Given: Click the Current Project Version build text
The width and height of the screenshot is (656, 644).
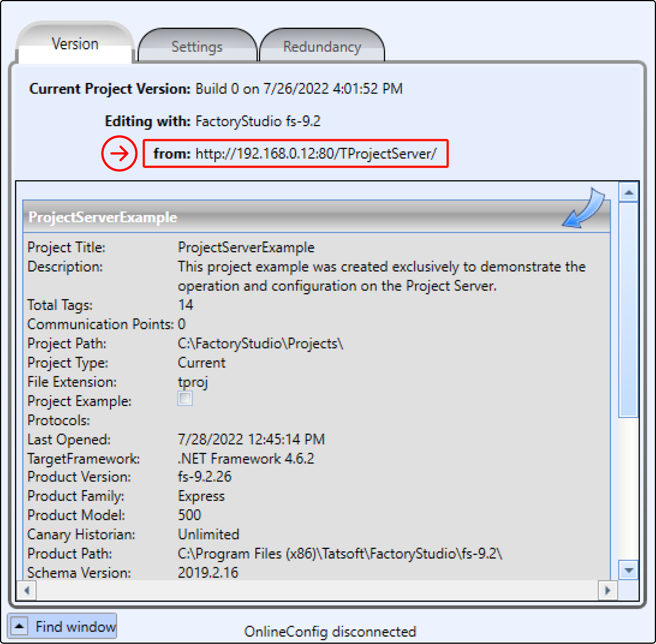Looking at the screenshot, I should [x=299, y=89].
